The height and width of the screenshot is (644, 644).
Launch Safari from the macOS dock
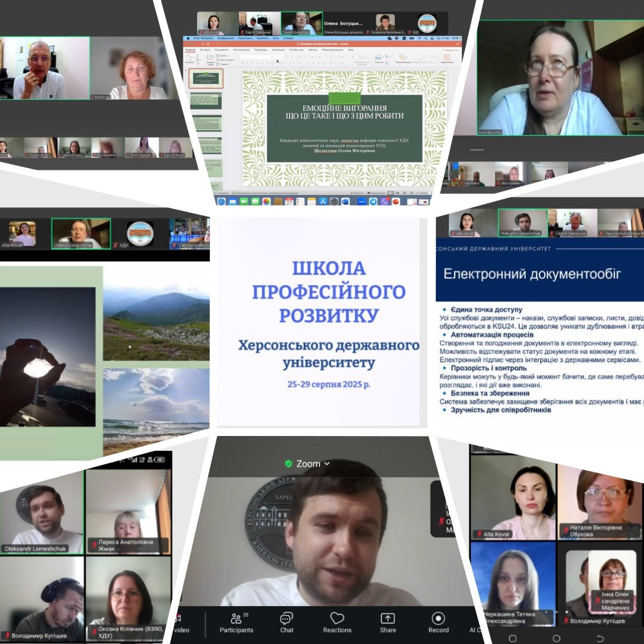click(222, 201)
